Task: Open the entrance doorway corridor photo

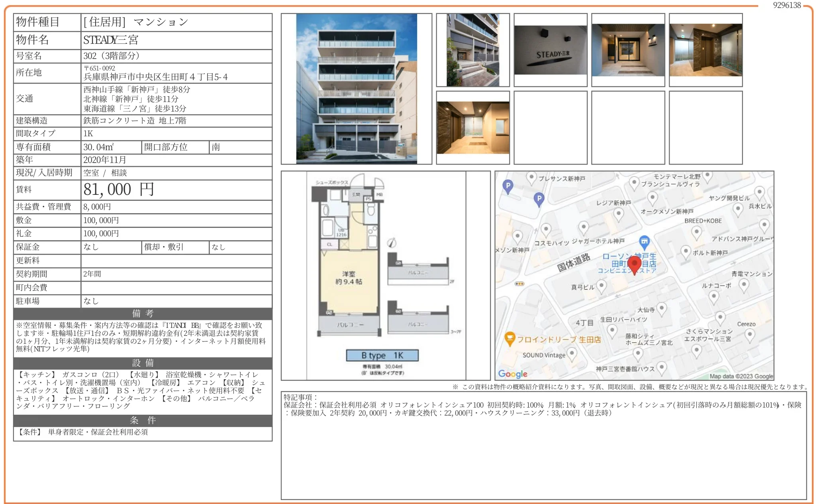Action: (628, 50)
